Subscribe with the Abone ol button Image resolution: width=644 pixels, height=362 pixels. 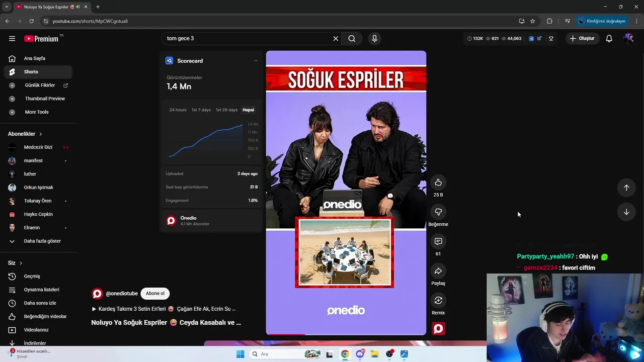coord(155,294)
